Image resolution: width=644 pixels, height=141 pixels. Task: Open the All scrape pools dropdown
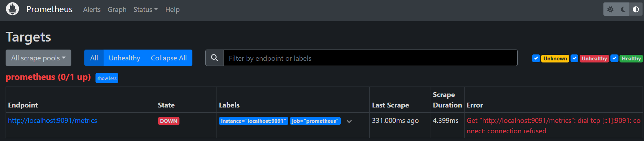point(38,58)
